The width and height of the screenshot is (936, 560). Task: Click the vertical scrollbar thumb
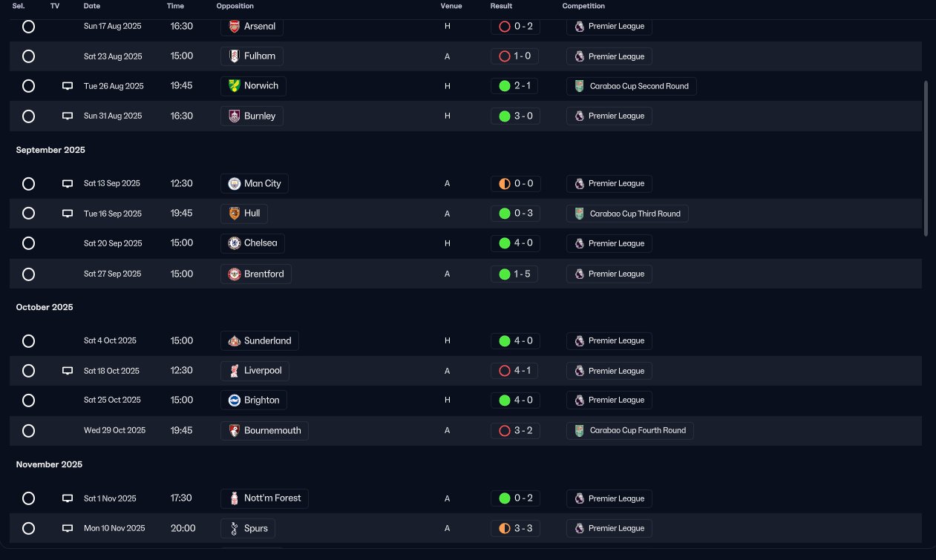[926, 159]
